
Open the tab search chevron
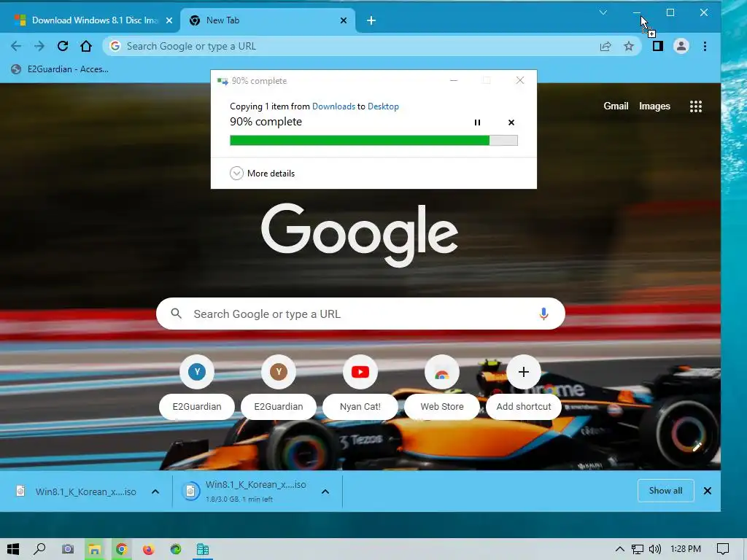(603, 12)
